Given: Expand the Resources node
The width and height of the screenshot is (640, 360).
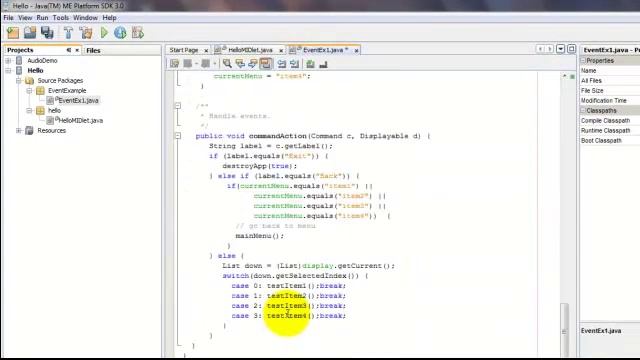Looking at the screenshot, I should pos(19,131).
